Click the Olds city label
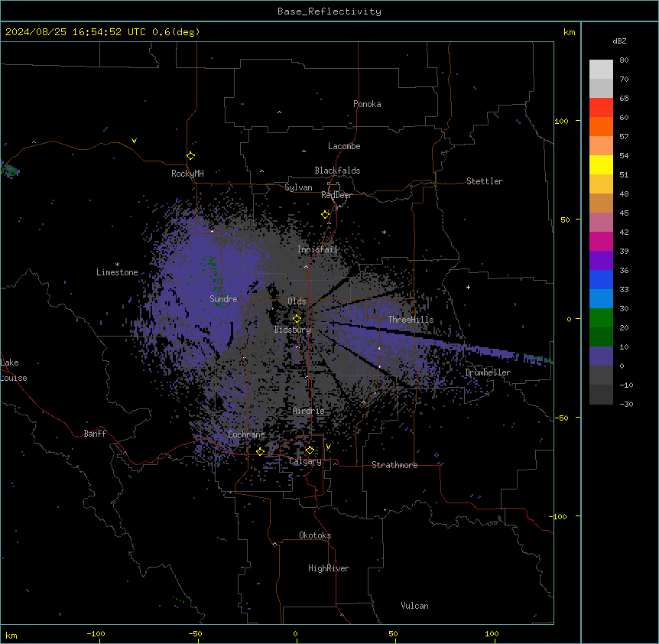Screen dimensions: 659x644 click(x=297, y=301)
